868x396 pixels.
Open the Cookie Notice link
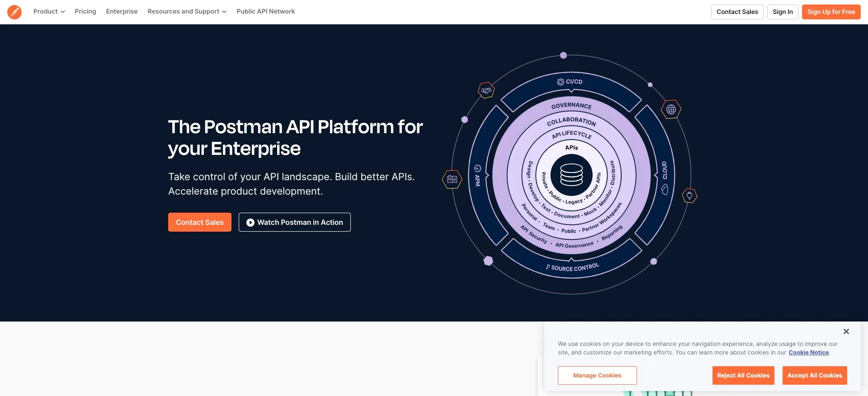pyautogui.click(x=808, y=353)
